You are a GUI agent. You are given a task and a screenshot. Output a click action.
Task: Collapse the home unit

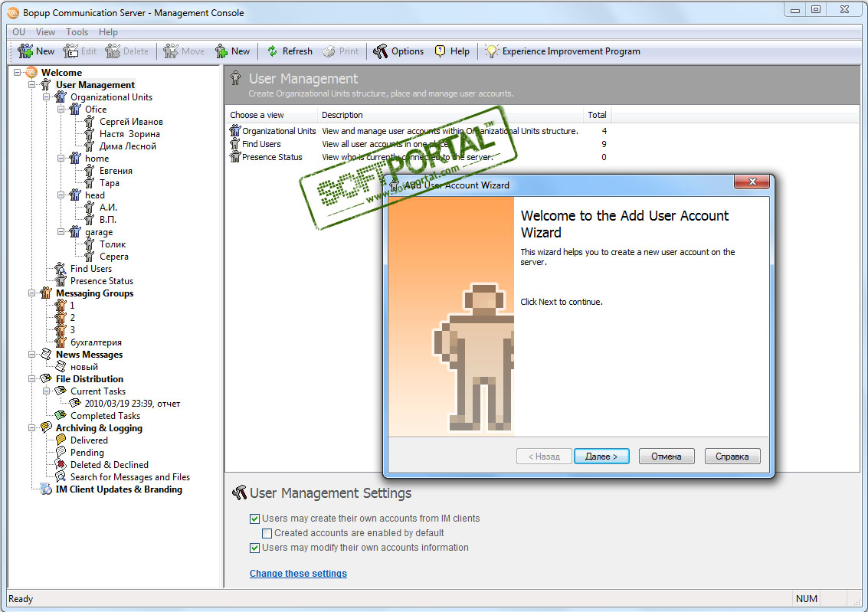point(61,159)
